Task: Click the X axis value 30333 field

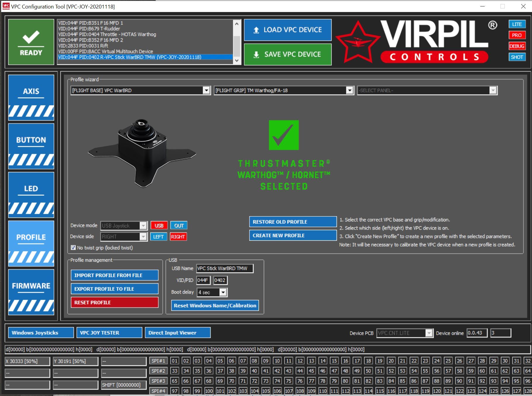Action: 27,361
